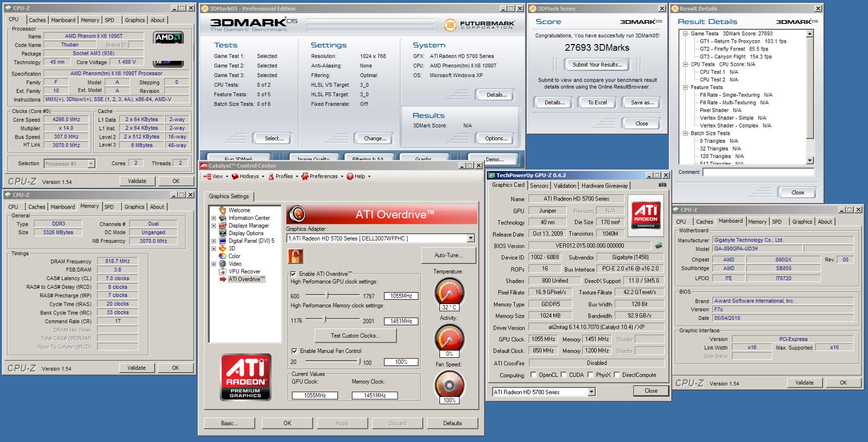868x442 pixels.
Task: Click the Overdrive lock icon in Catalyst
Action: [296, 256]
